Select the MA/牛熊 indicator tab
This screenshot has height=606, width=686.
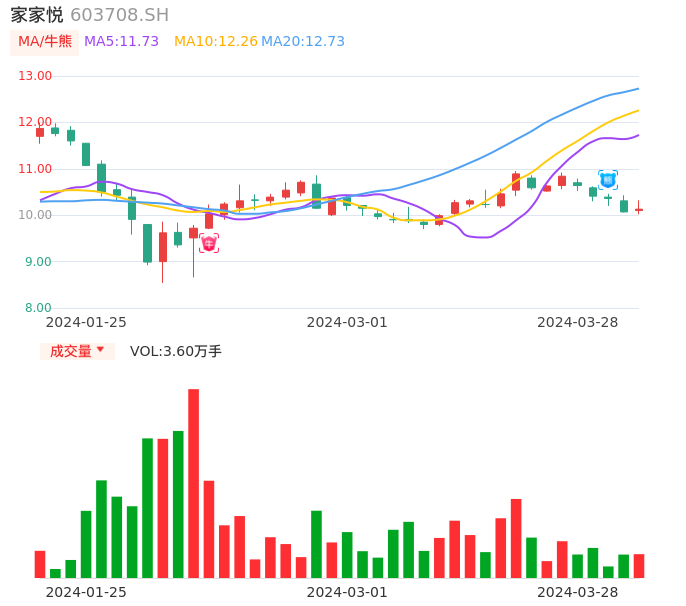pos(43,42)
